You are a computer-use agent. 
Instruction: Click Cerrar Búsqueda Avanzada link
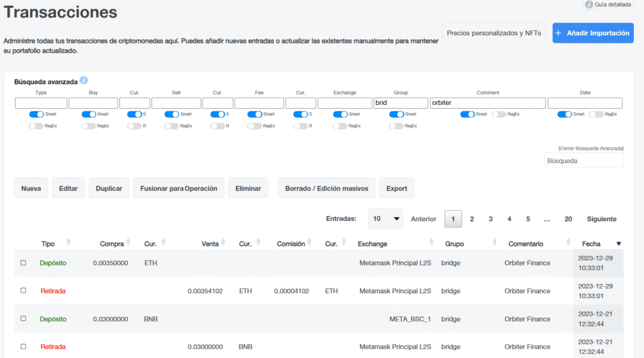point(591,148)
